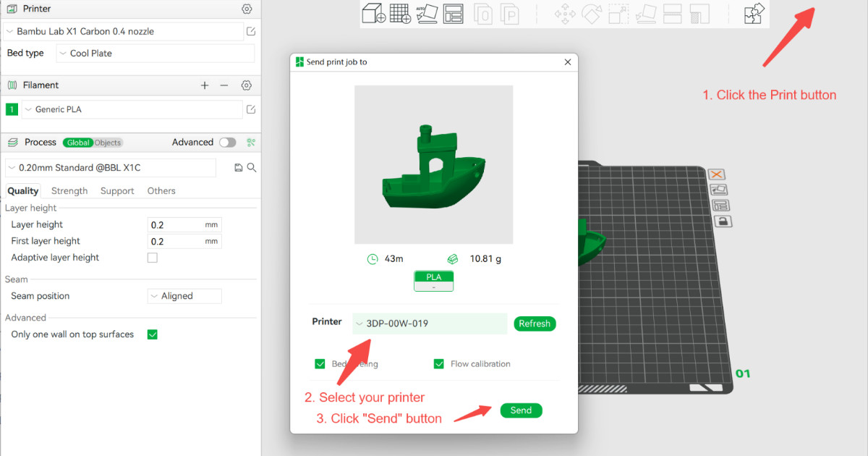Click the Process section header label
Viewport: 868px width, 456px height.
(x=40, y=143)
